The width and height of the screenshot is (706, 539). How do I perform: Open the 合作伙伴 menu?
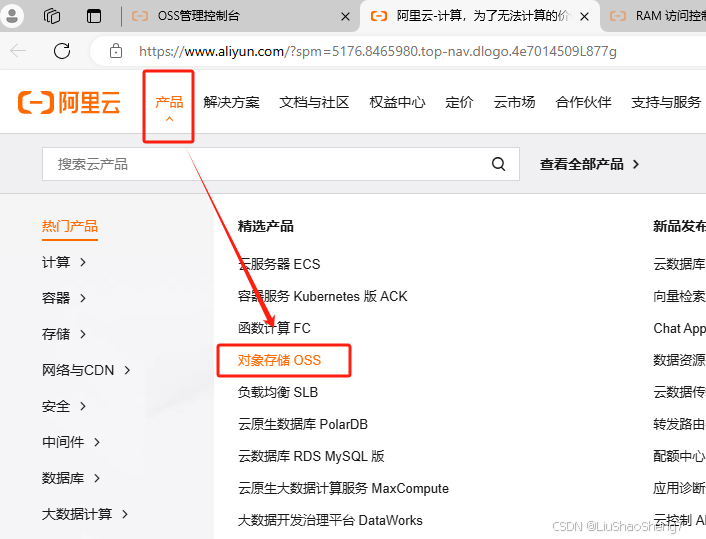tap(584, 102)
